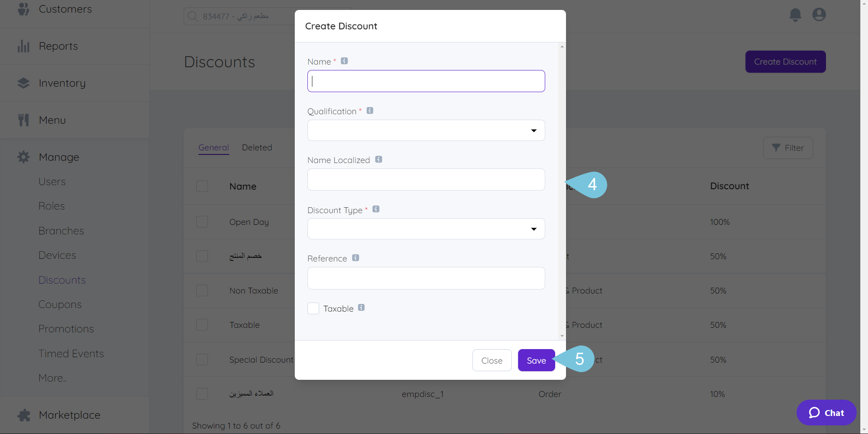The image size is (868, 434).
Task: Click the info icon next to Name Localized
Action: [379, 159]
